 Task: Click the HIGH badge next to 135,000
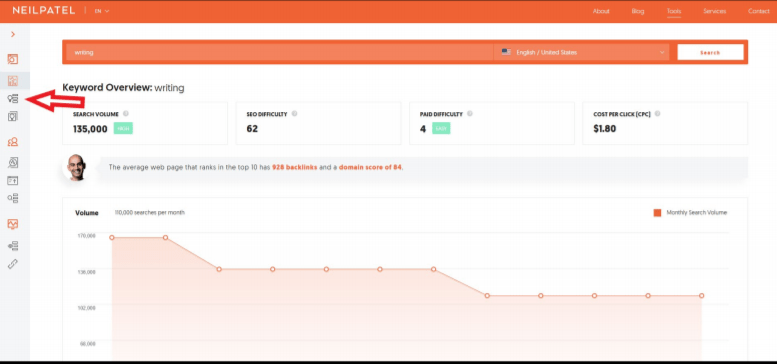coord(123,129)
